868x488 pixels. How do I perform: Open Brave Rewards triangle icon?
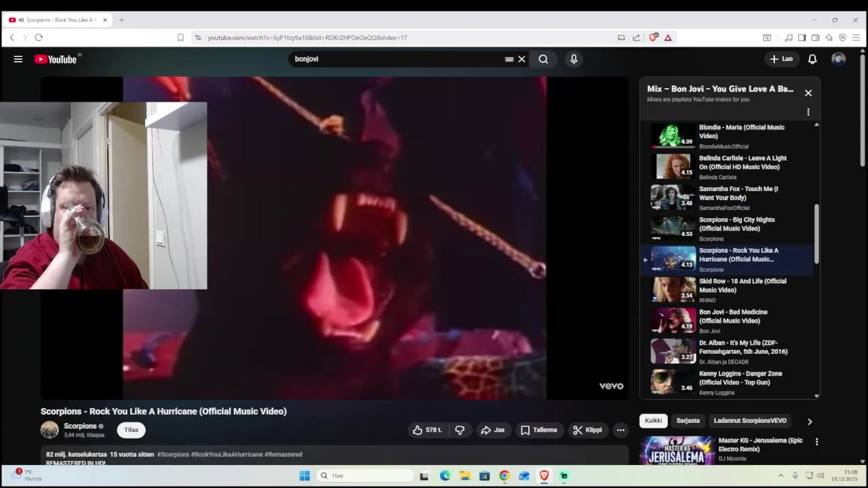(x=668, y=37)
